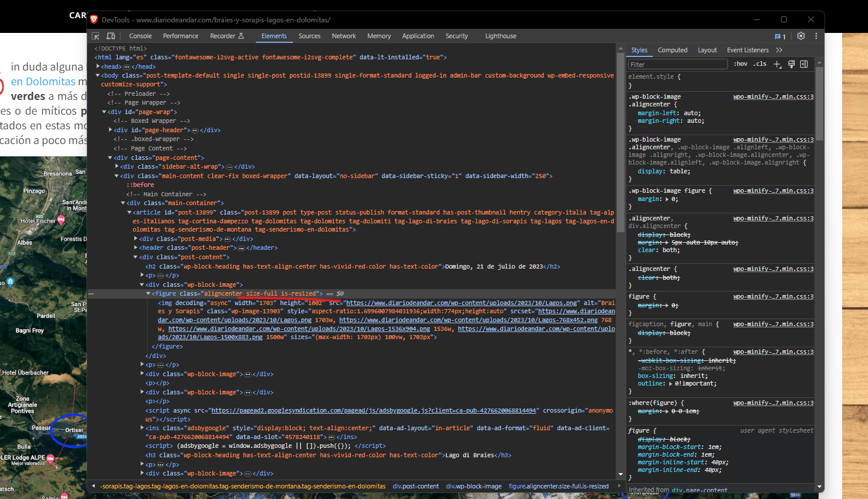Expand the header class="post-header" node
Screen dimensions: 868x499
pos(136,247)
